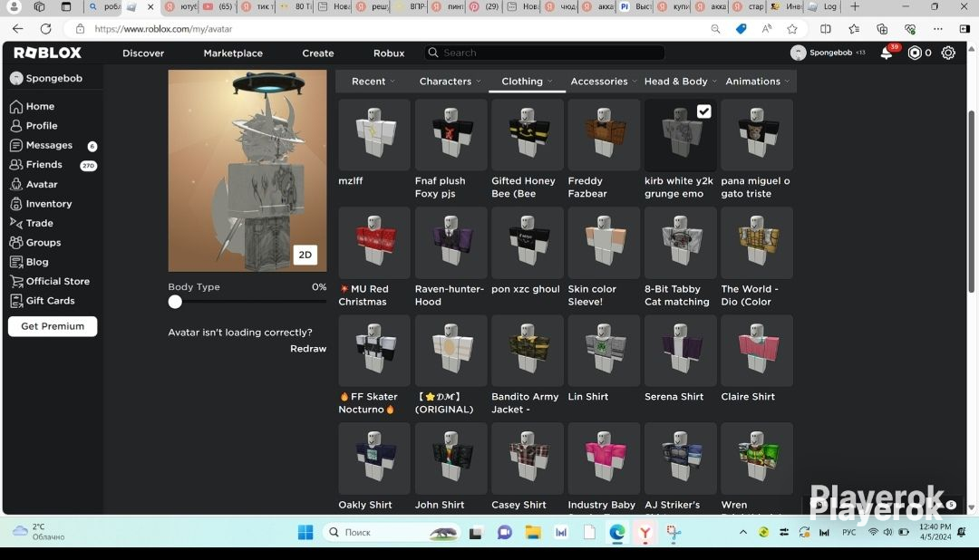The width and height of the screenshot is (979, 560).
Task: Equip the mzlff shirt thumbnail
Action: click(x=374, y=135)
